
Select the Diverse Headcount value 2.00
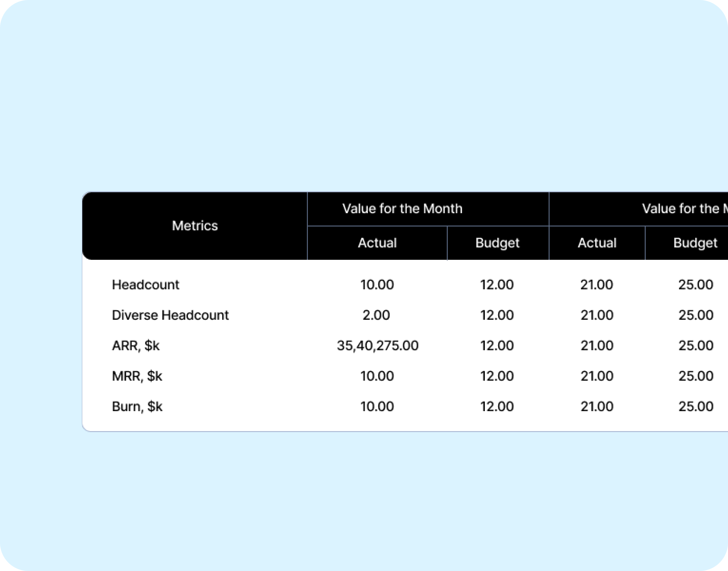pos(376,315)
